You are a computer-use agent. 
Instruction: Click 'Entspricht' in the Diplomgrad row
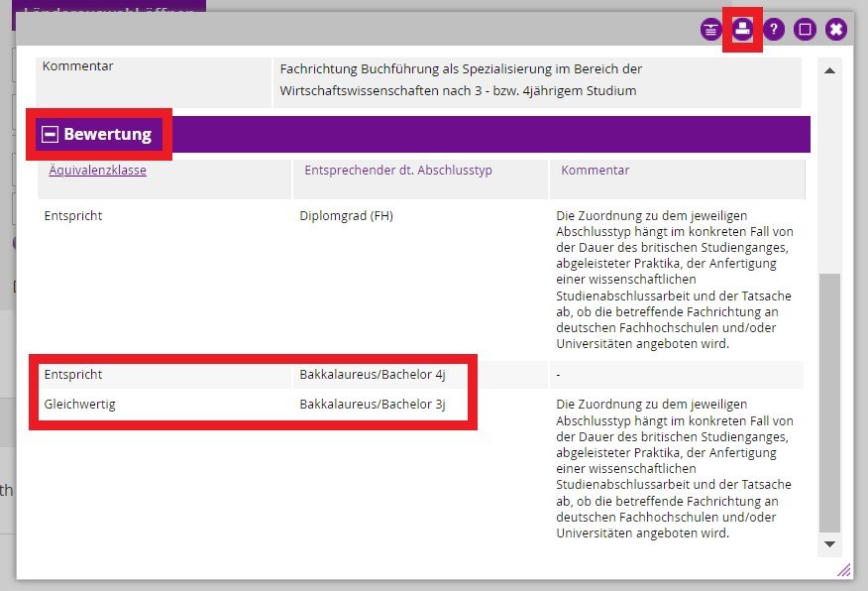coord(73,216)
